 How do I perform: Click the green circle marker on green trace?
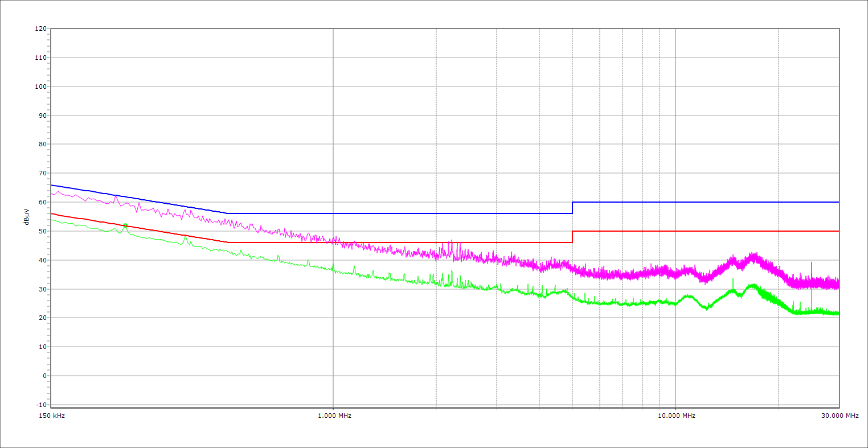pyautogui.click(x=125, y=225)
